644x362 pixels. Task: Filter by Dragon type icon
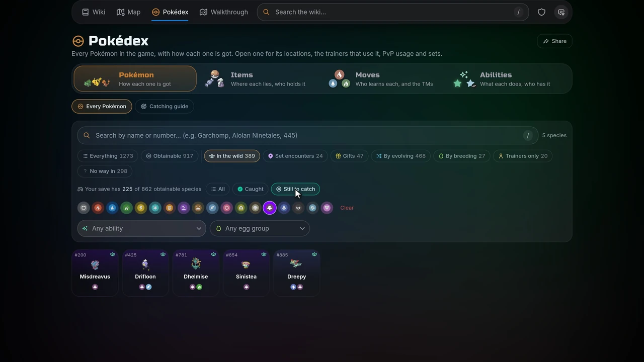click(284, 208)
